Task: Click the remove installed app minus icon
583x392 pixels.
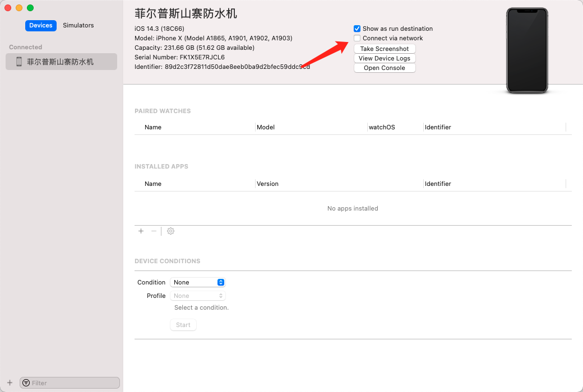Action: (154, 231)
